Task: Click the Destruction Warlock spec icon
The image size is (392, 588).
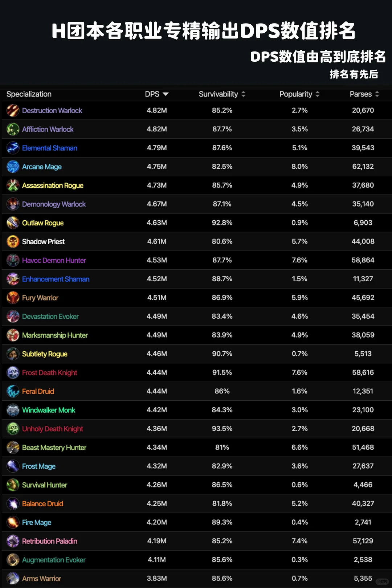Action: tap(13, 110)
